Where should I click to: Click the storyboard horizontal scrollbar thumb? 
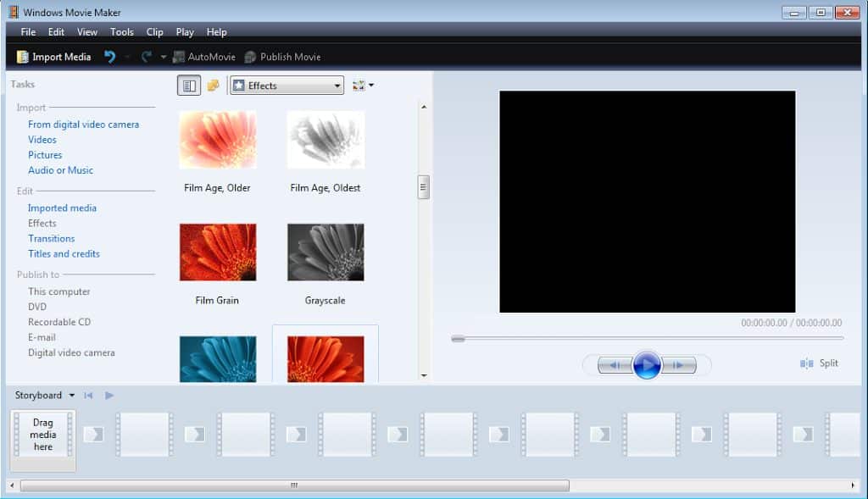pos(294,485)
